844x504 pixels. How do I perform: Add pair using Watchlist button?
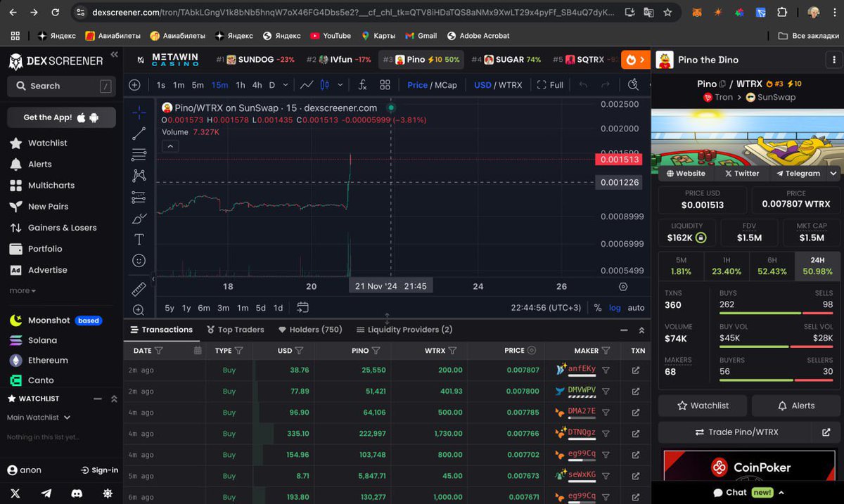tap(703, 406)
